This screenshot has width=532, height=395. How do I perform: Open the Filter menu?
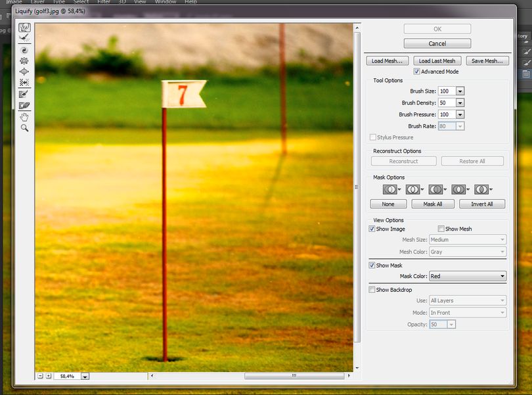click(104, 2)
